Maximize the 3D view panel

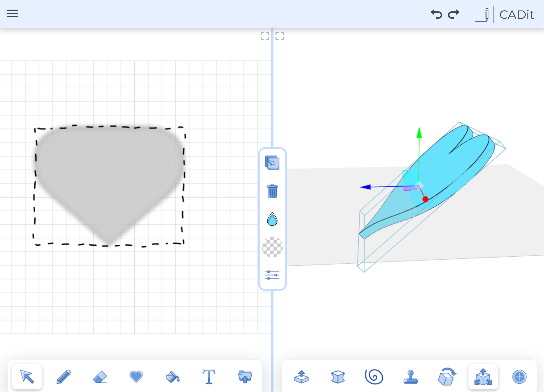[x=280, y=36]
